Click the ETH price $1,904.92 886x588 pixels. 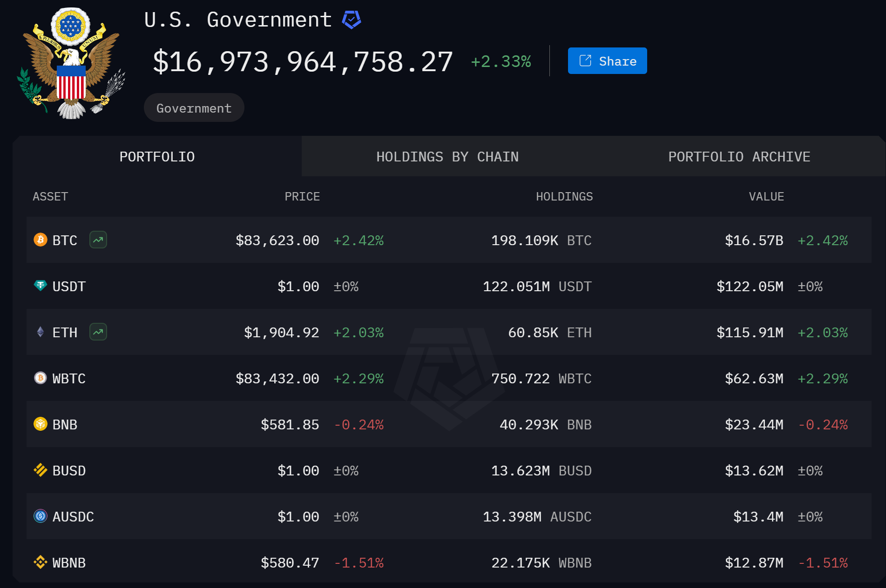[x=282, y=333]
